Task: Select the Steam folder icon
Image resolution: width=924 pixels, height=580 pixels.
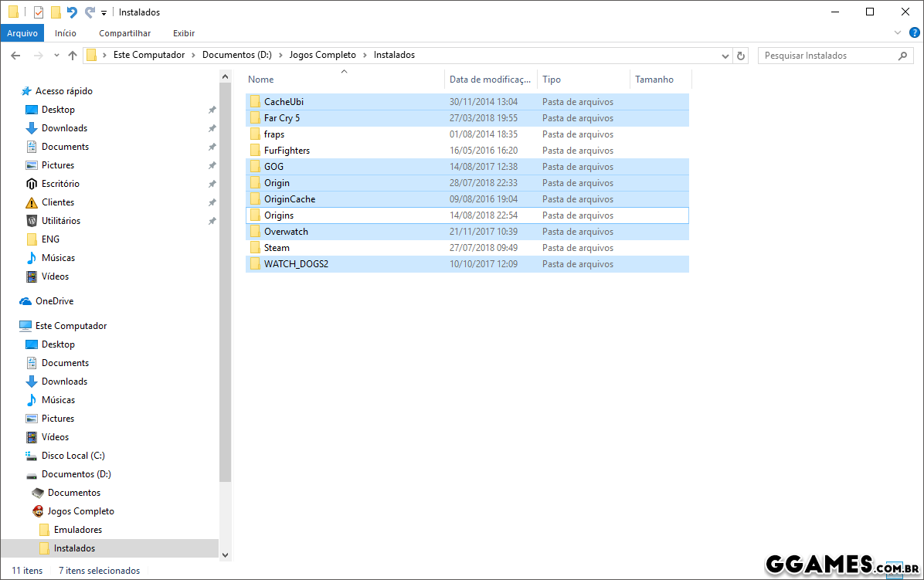Action: click(255, 248)
